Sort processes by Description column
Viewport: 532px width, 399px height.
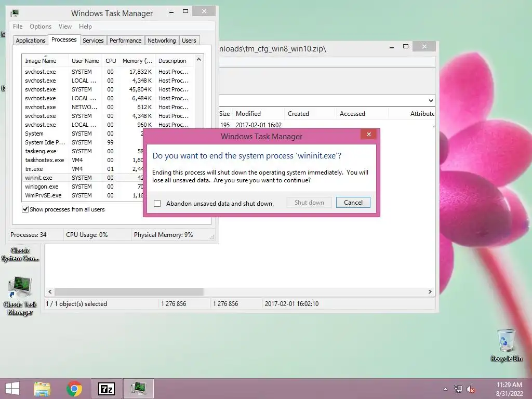(x=175, y=61)
